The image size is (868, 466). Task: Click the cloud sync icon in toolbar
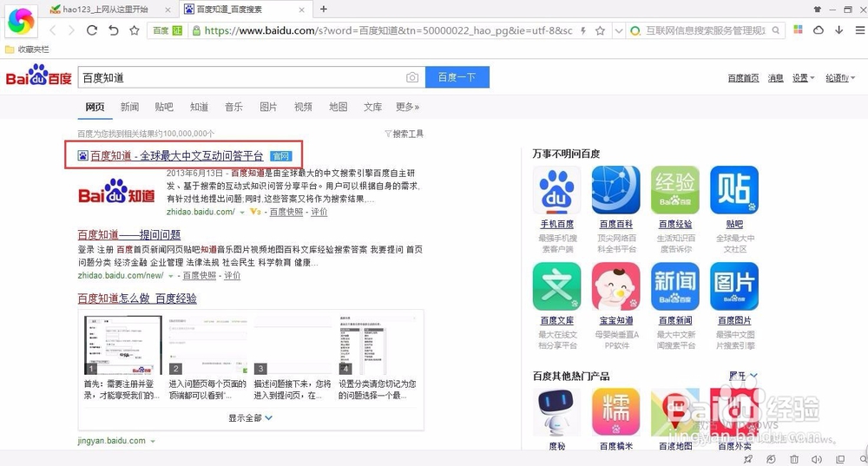(819, 30)
